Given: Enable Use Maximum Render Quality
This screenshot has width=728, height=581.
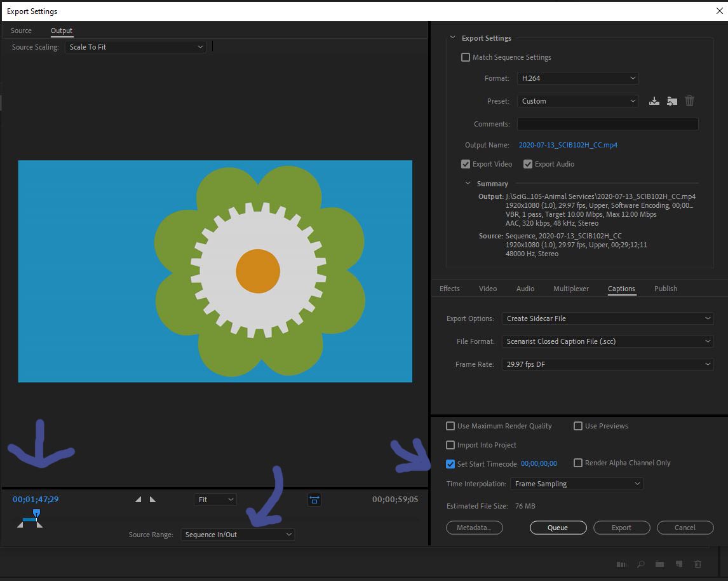Looking at the screenshot, I should tap(450, 426).
